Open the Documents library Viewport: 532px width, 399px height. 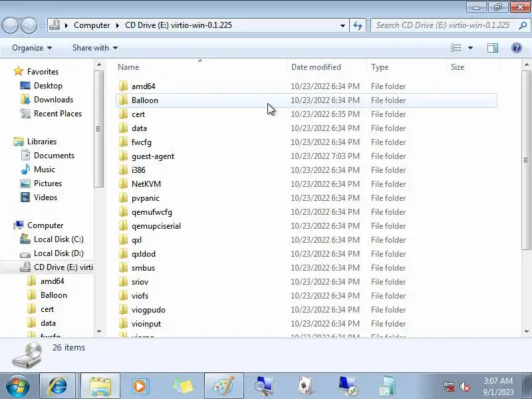[54, 156]
